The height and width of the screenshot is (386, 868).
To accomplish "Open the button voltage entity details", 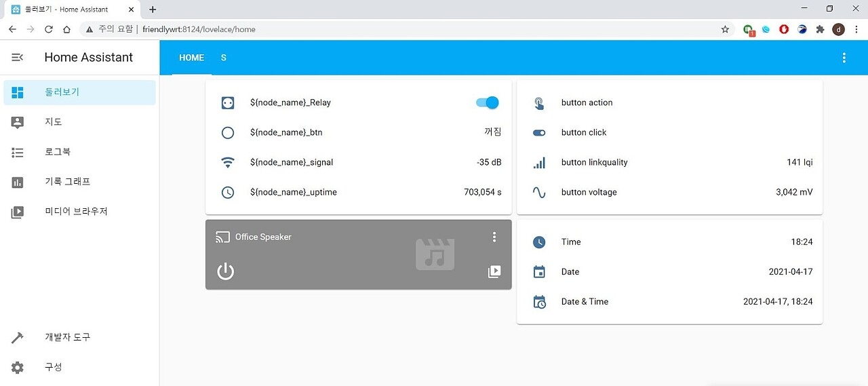I will [x=589, y=192].
